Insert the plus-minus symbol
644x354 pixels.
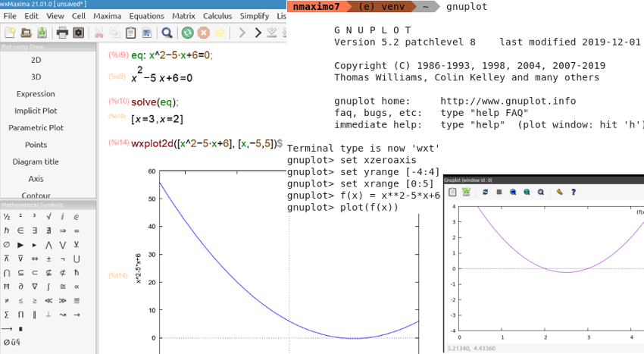(48, 258)
